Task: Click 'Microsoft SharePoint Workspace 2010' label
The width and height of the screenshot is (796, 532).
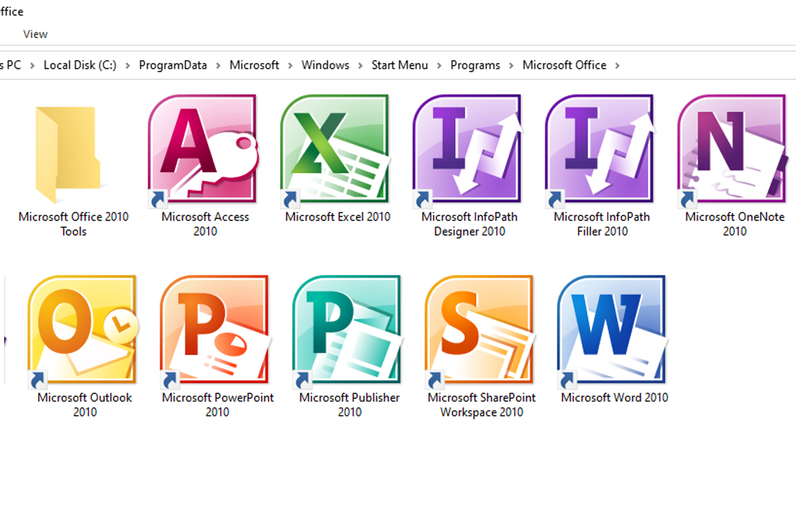Action: [481, 405]
